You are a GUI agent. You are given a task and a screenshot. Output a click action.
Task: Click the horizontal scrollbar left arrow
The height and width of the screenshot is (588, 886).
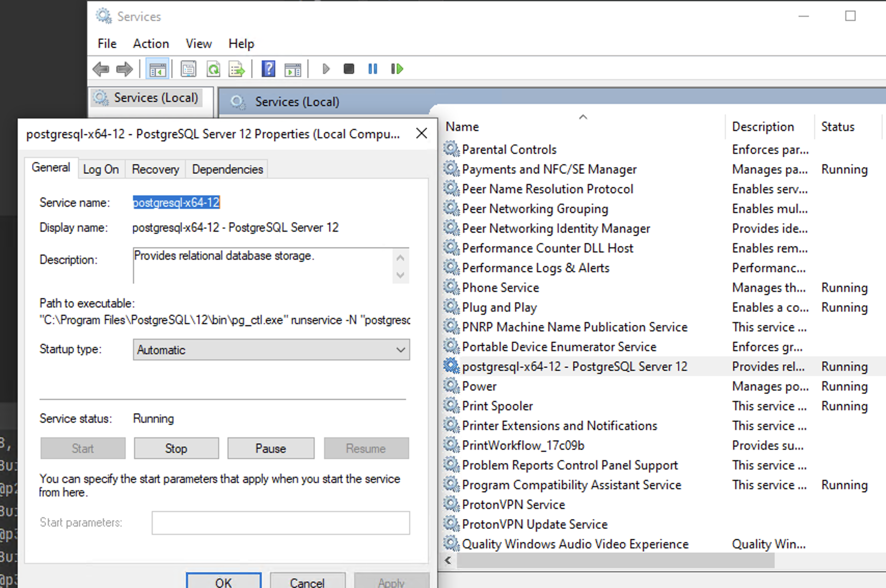448,560
